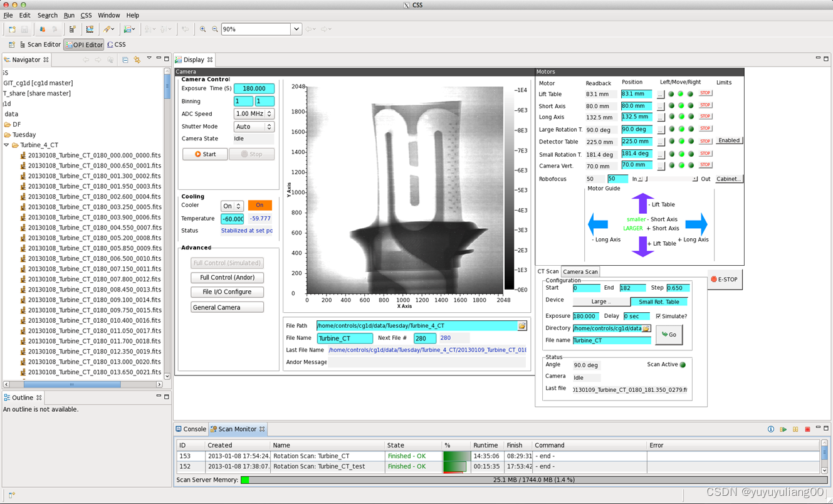Image resolution: width=833 pixels, height=504 pixels.
Task: Open the Shutter Mode Auto dropdown
Action: (x=254, y=126)
